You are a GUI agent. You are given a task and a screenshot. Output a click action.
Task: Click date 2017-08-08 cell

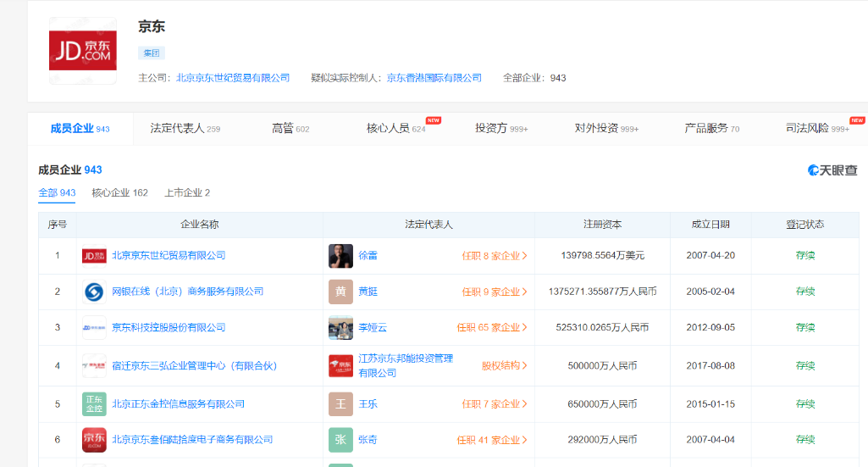tap(710, 365)
